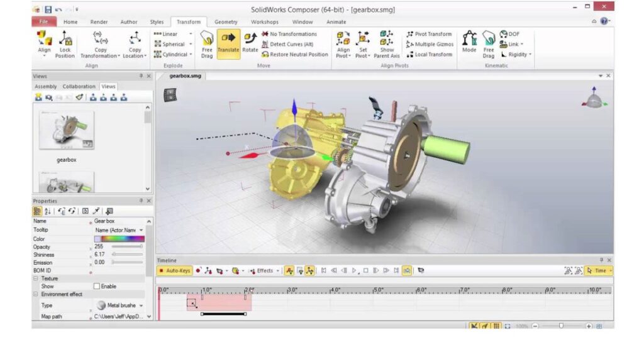Rewind timeline to start

coord(324,270)
